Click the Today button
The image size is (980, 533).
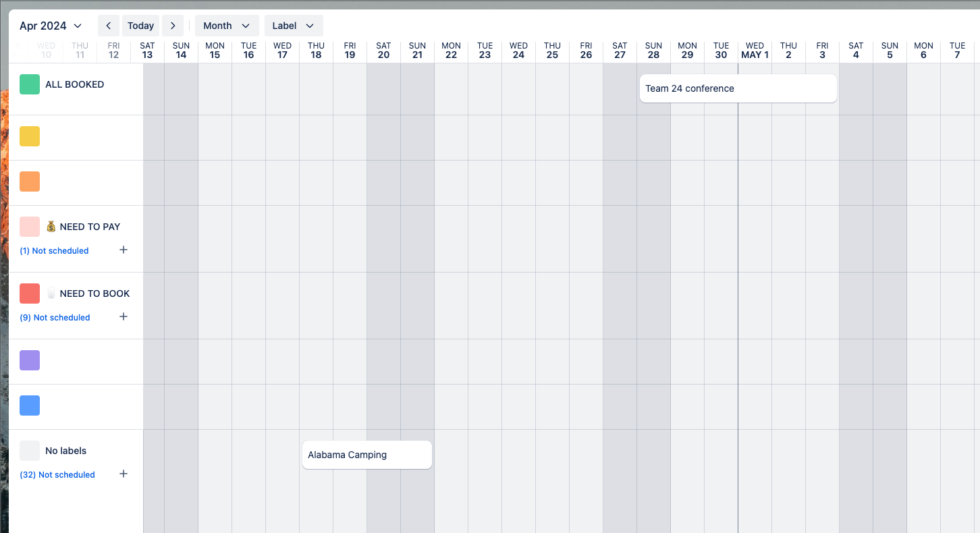[140, 25]
